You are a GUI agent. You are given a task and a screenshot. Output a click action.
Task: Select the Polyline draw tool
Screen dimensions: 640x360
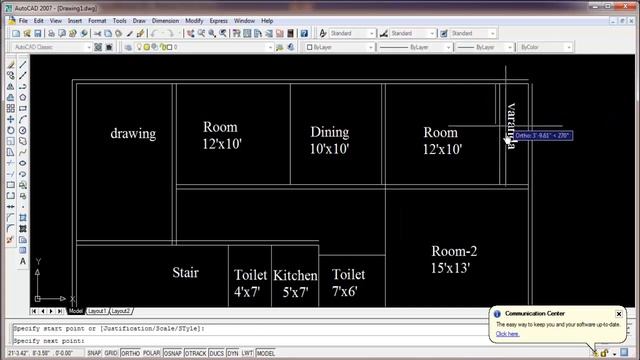point(23,87)
